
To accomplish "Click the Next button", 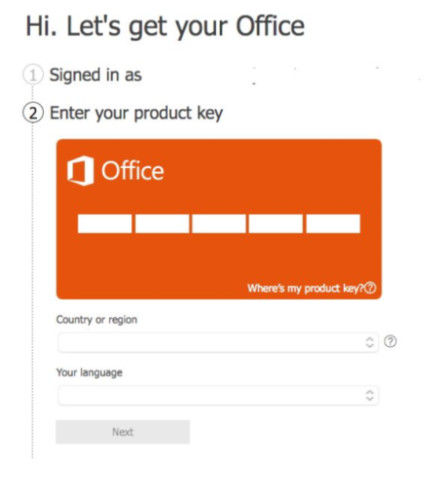I will pos(123,432).
